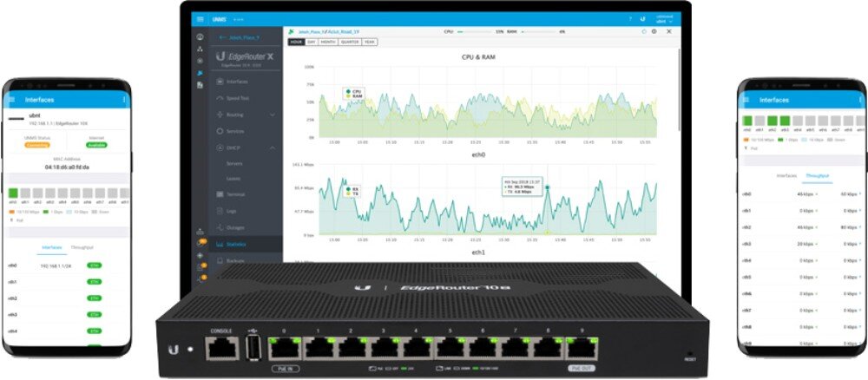This screenshot has width=868, height=380.
Task: Open the document icon in left rail
Action: coord(200,85)
